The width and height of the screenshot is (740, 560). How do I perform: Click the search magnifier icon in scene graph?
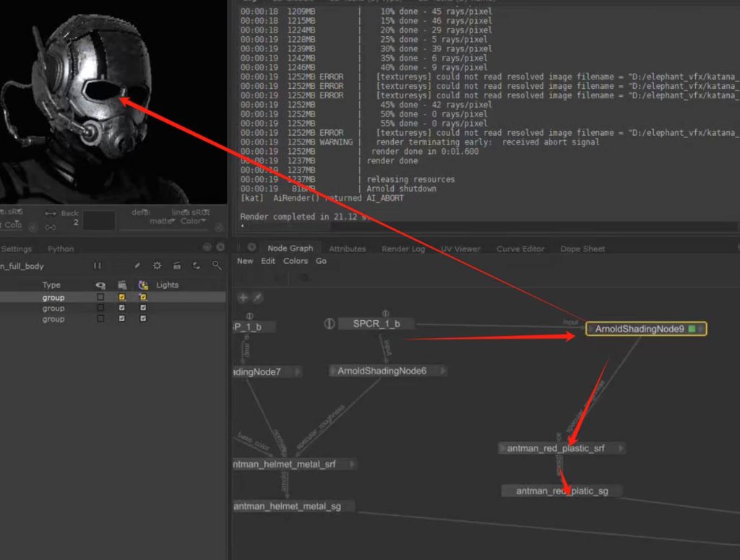point(216,266)
